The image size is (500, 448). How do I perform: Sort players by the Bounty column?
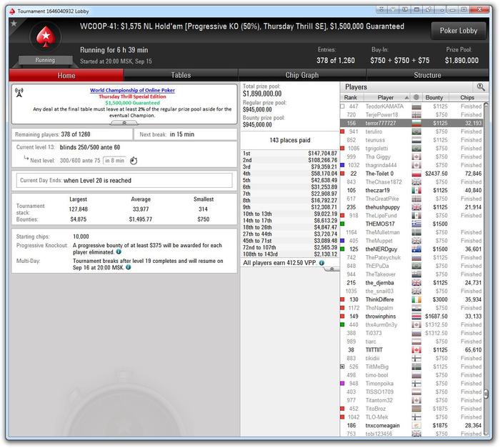pos(434,97)
